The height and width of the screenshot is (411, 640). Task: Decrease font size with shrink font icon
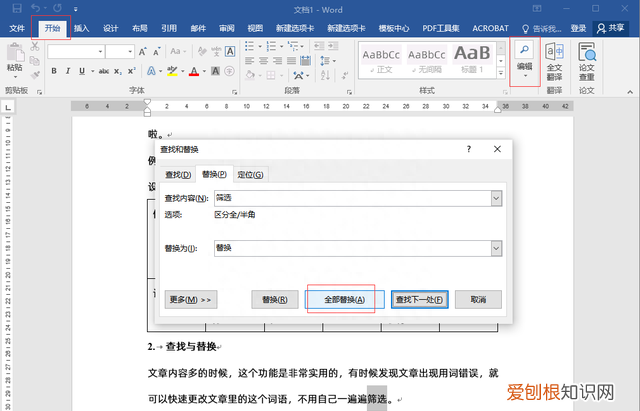click(156, 51)
